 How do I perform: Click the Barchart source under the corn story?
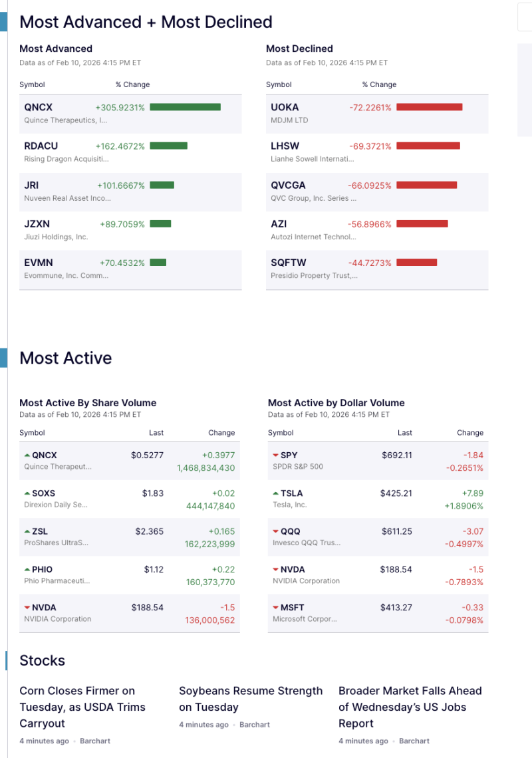[x=96, y=740]
